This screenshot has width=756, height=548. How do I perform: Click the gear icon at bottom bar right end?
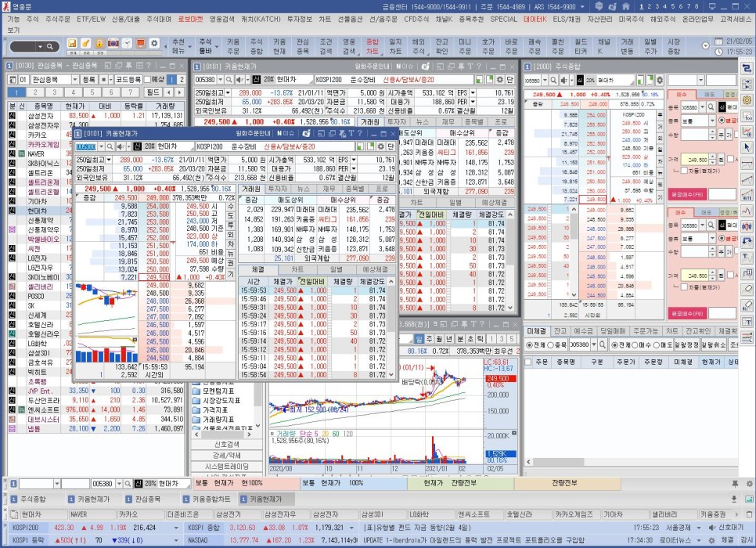tap(750, 483)
